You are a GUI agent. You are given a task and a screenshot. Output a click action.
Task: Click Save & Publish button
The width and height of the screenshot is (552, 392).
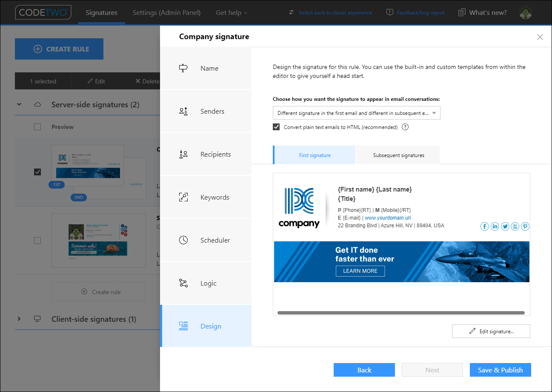point(501,370)
